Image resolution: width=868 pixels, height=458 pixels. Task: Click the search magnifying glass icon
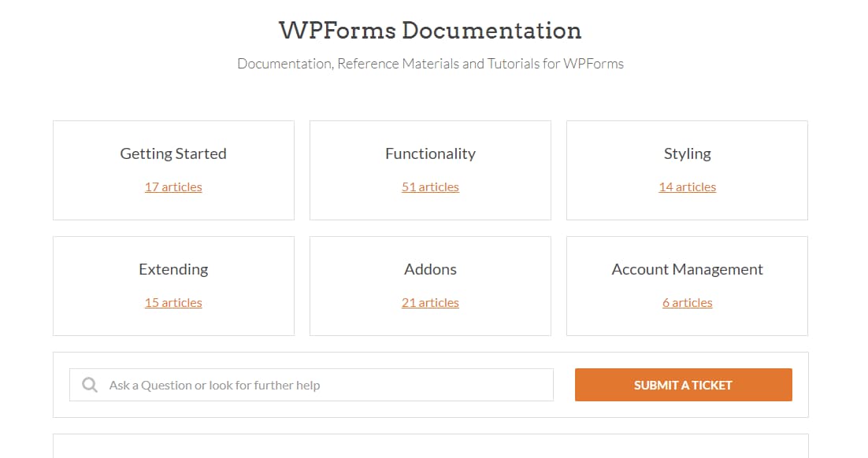pyautogui.click(x=89, y=384)
